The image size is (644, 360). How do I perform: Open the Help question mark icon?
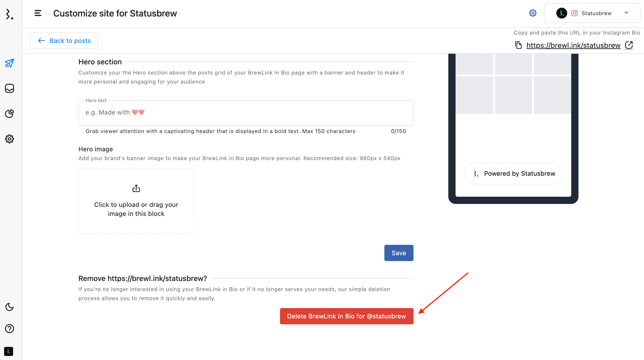[9, 329]
